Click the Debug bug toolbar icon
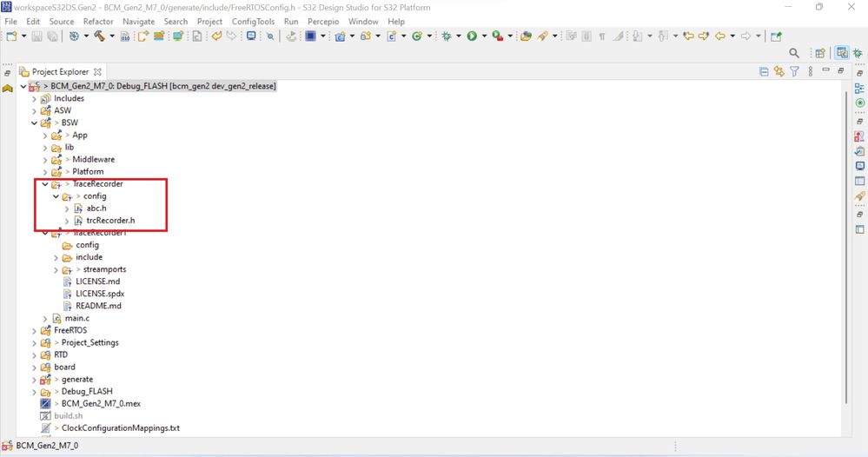The image size is (868, 457). point(447,36)
